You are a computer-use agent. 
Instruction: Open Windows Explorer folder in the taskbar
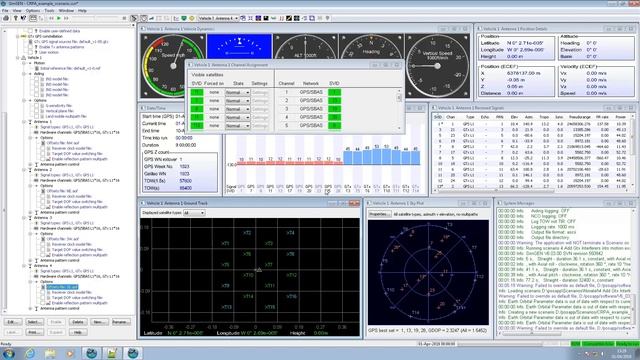[x=50, y=353]
